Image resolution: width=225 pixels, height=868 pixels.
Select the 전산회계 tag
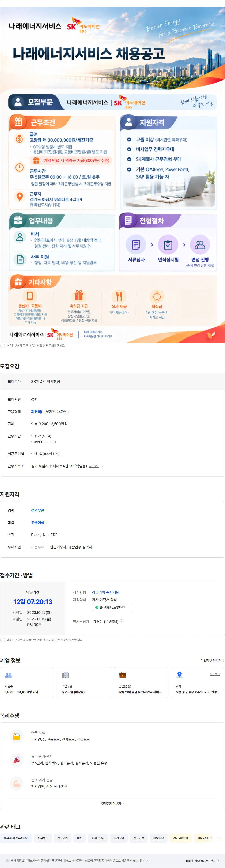pos(119,838)
